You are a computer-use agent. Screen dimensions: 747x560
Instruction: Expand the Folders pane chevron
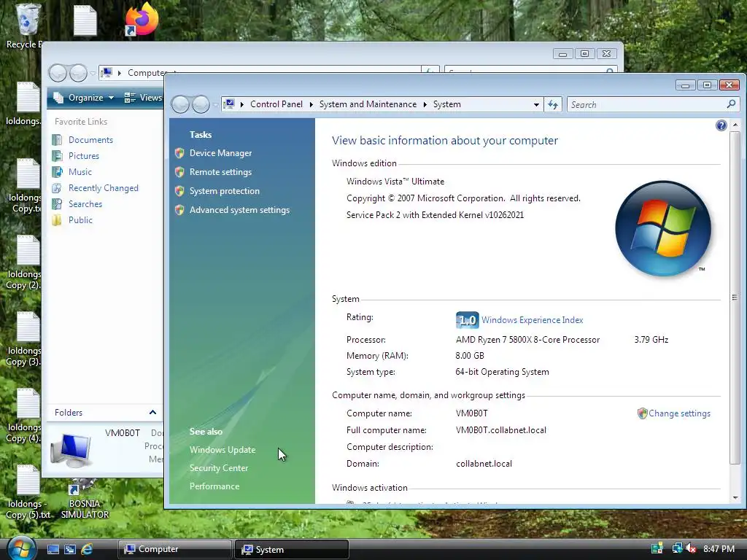click(x=152, y=413)
